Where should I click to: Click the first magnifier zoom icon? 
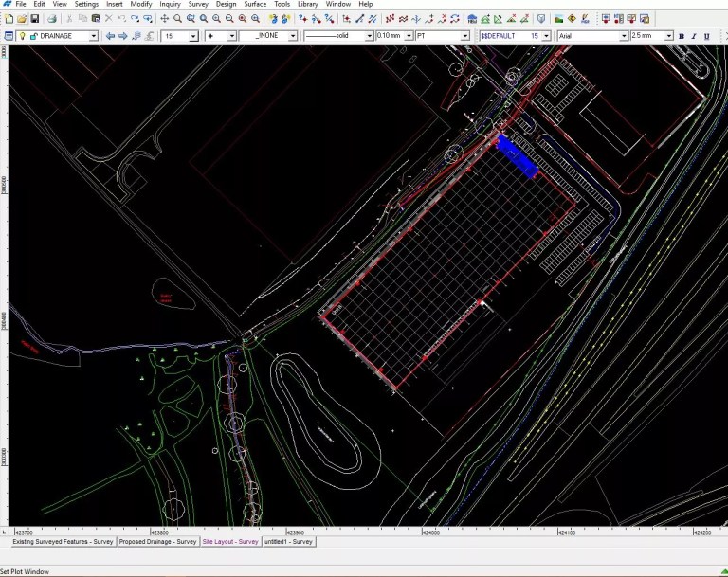pyautogui.click(x=177, y=18)
